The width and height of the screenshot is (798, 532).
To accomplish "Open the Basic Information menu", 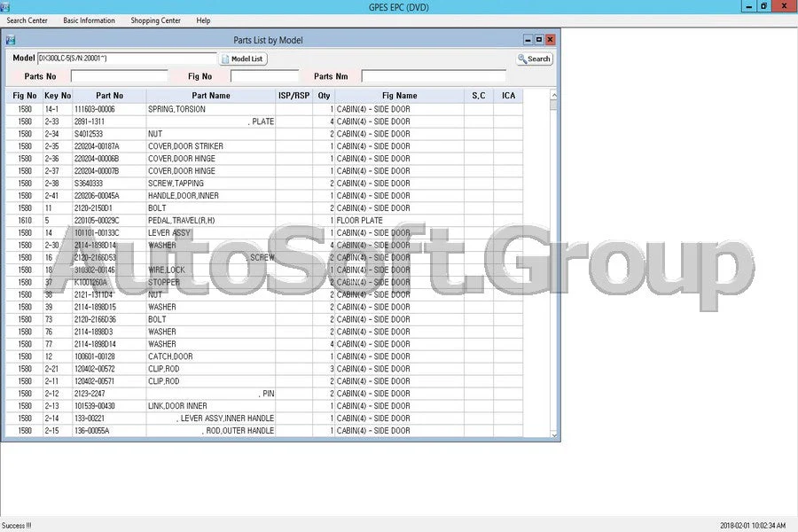I will click(89, 20).
